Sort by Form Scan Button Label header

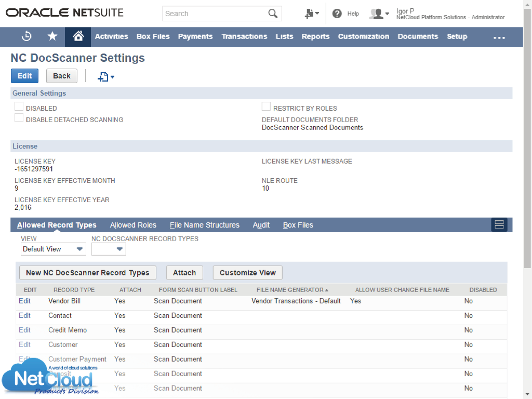(198, 290)
